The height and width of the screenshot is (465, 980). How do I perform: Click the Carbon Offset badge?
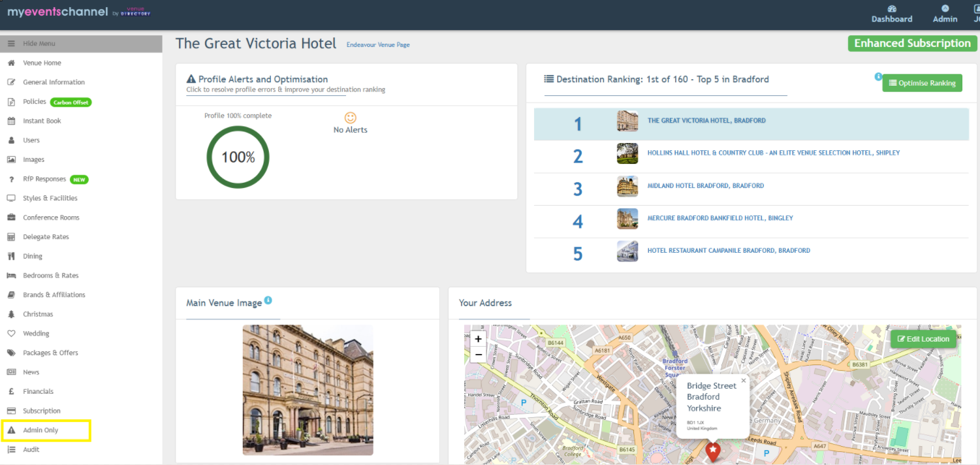point(71,103)
